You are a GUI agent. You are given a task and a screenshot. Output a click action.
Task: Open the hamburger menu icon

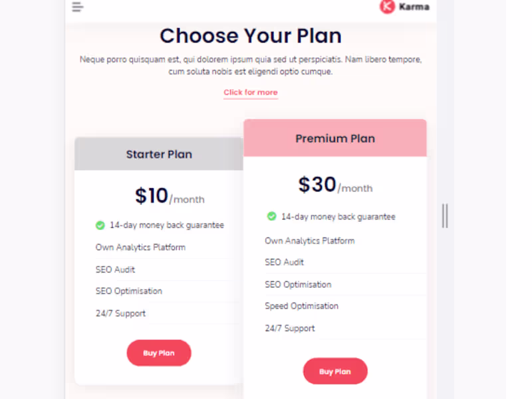(x=78, y=7)
